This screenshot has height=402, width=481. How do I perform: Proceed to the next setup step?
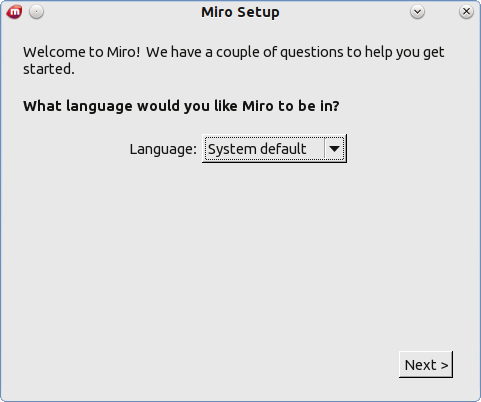(x=426, y=364)
